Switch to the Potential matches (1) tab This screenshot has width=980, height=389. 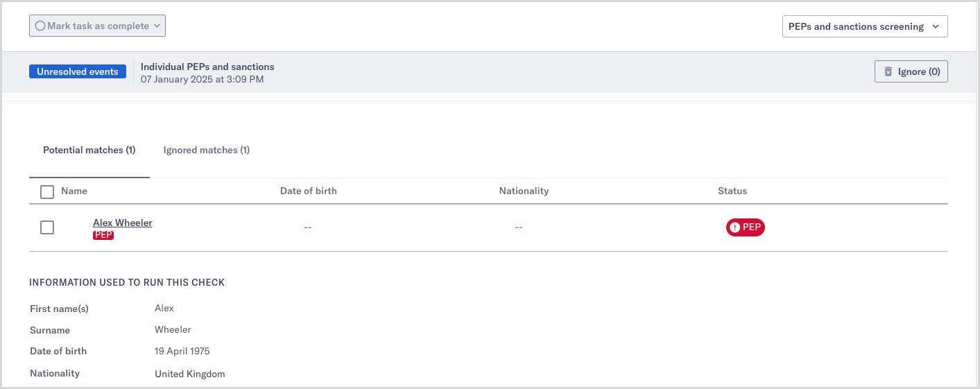tap(89, 150)
